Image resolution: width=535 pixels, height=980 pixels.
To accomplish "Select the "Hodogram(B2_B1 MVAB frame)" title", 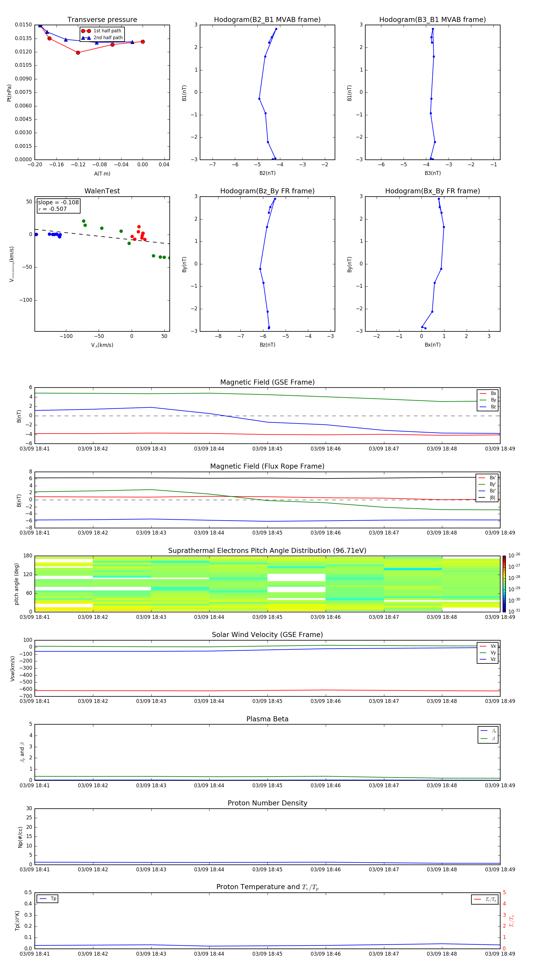I will 267,20.
